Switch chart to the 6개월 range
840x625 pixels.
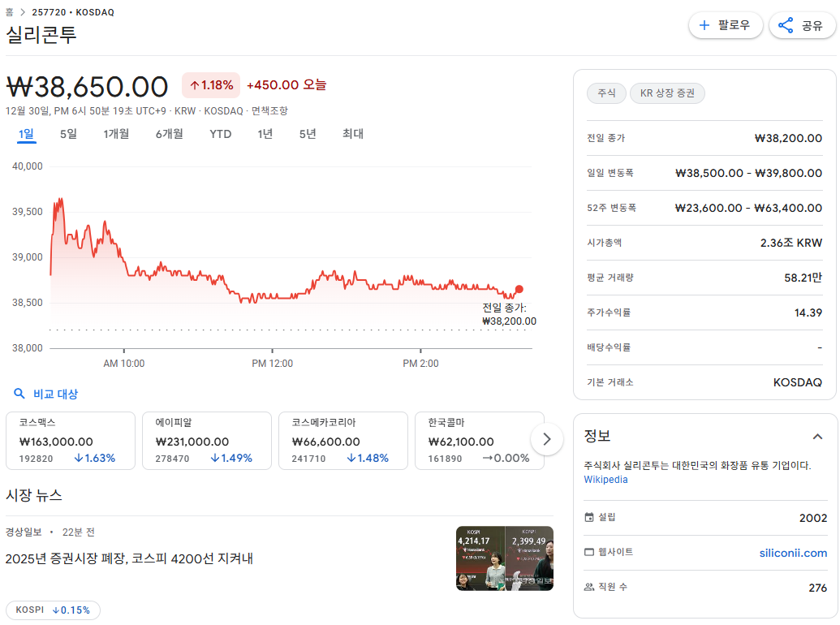pos(170,134)
